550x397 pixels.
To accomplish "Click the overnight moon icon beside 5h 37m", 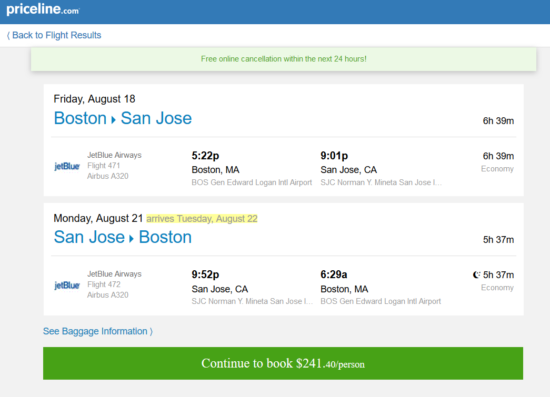I will [476, 275].
